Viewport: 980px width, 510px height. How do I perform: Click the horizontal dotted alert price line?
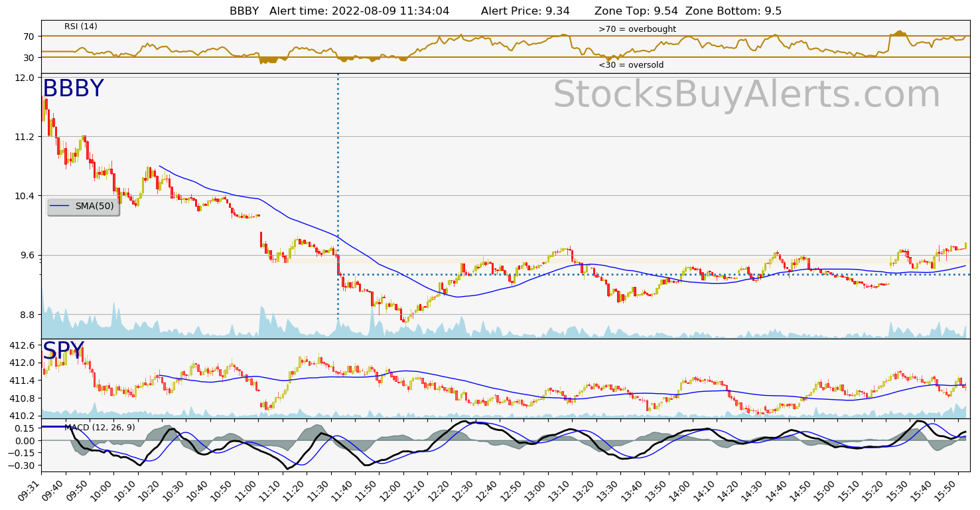[x=654, y=274]
